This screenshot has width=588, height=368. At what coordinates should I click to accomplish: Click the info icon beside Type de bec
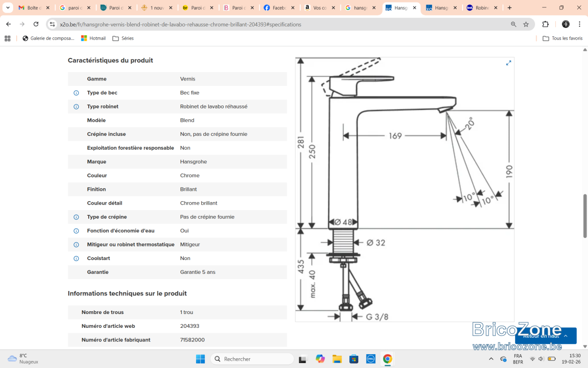click(x=76, y=93)
